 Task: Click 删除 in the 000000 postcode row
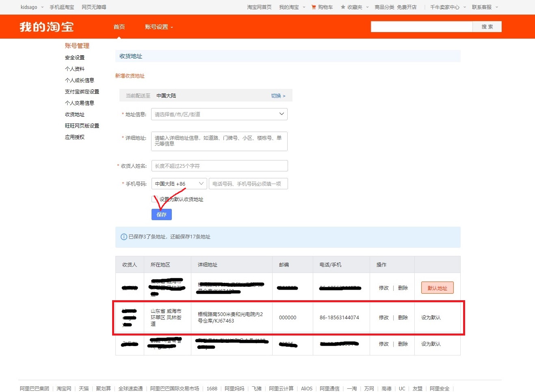(x=403, y=318)
